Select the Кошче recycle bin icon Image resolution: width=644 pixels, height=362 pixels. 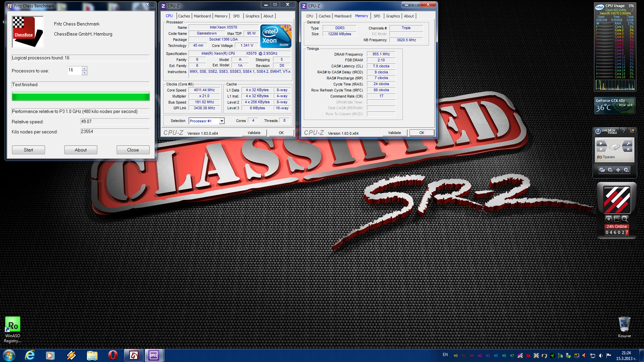(x=624, y=327)
